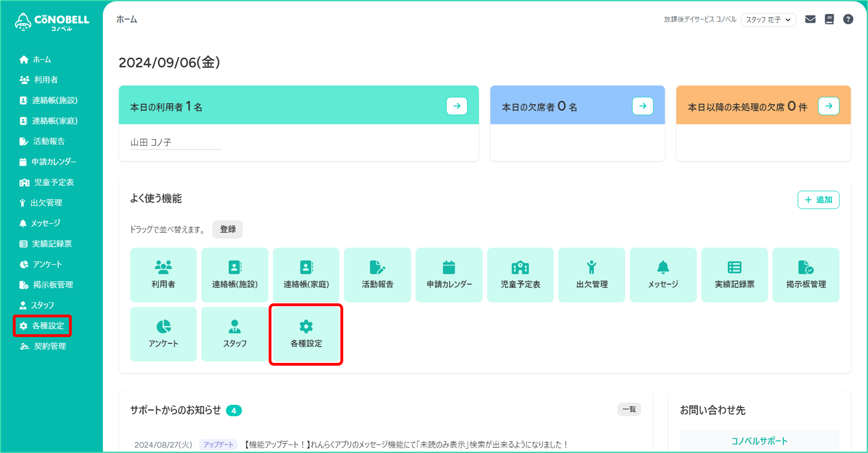The height and width of the screenshot is (453, 868).
Task: Click the CONOBELL logo
Action: 52,22
